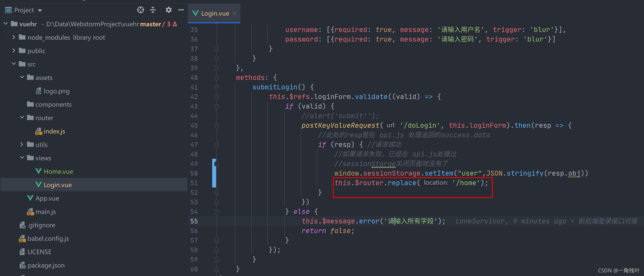Screen dimensions: 644x276
Task: Toggle fold marker on line 42 validate
Action: pyautogui.click(x=216, y=97)
